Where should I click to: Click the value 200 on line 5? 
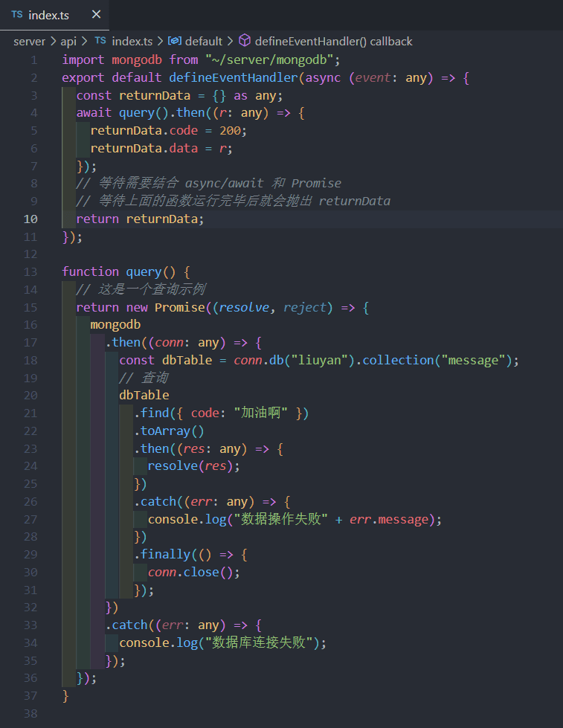pos(230,130)
